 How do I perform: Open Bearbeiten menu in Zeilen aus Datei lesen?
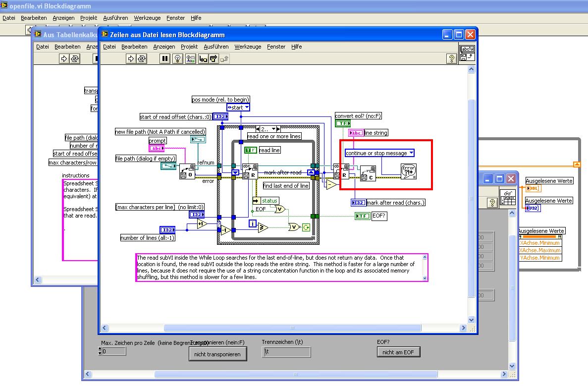click(x=134, y=47)
